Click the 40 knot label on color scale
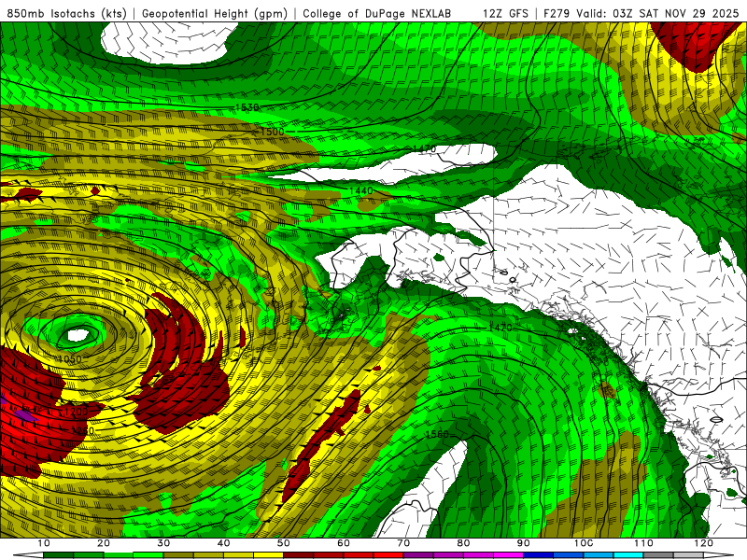Viewport: 747px width, 560px height. (223, 543)
